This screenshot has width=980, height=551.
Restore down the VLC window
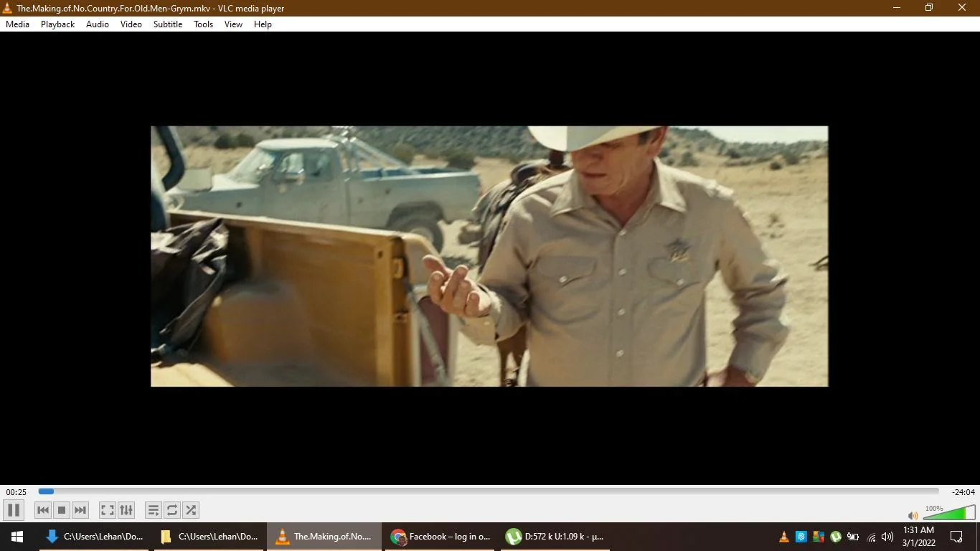pos(929,8)
